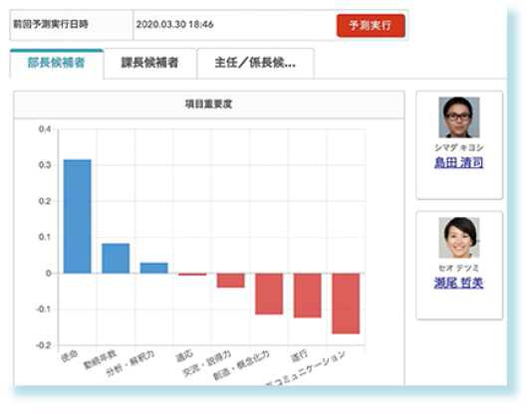Open 島田 清司 profile link

tap(458, 162)
